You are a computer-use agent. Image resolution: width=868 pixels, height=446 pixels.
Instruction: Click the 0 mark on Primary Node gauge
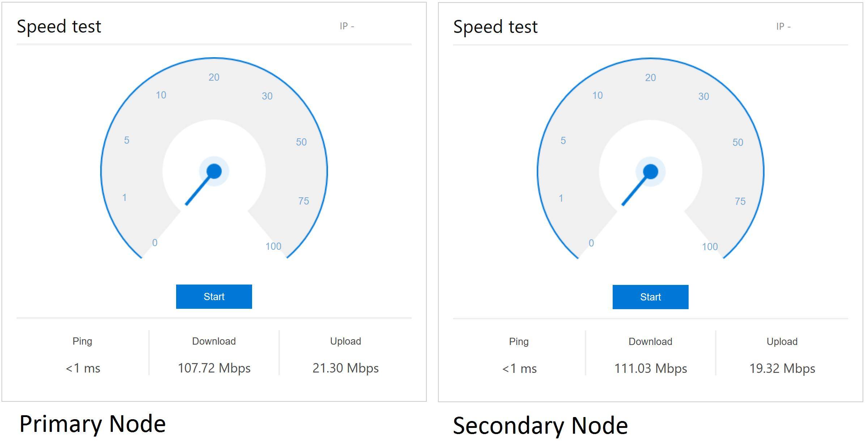click(x=155, y=243)
